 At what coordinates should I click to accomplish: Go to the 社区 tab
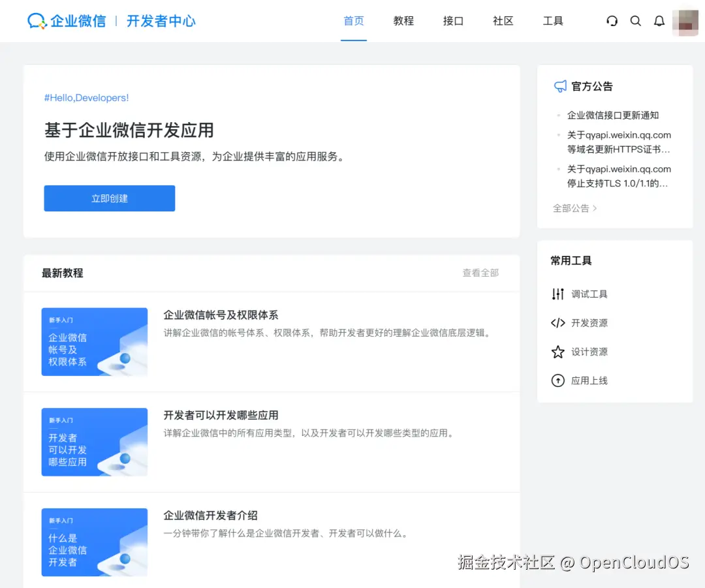point(503,21)
